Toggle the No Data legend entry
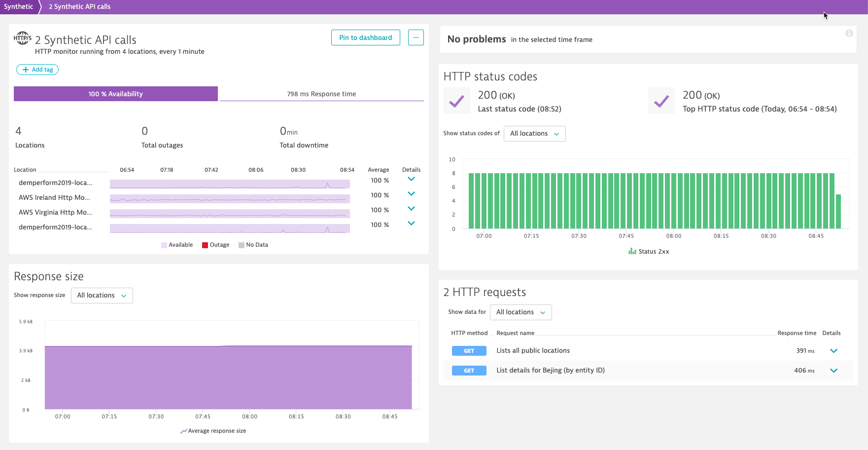Image resolution: width=868 pixels, height=450 pixels. pyautogui.click(x=253, y=245)
